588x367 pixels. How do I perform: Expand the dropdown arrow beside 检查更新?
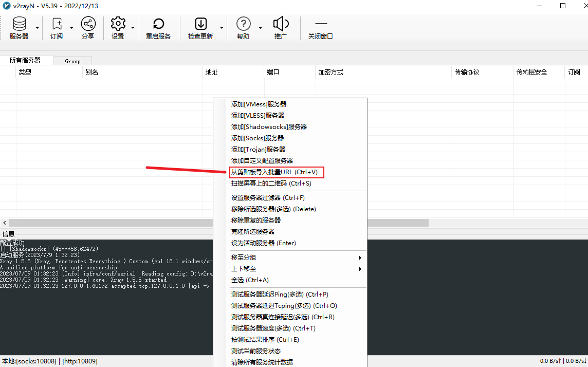pos(222,28)
